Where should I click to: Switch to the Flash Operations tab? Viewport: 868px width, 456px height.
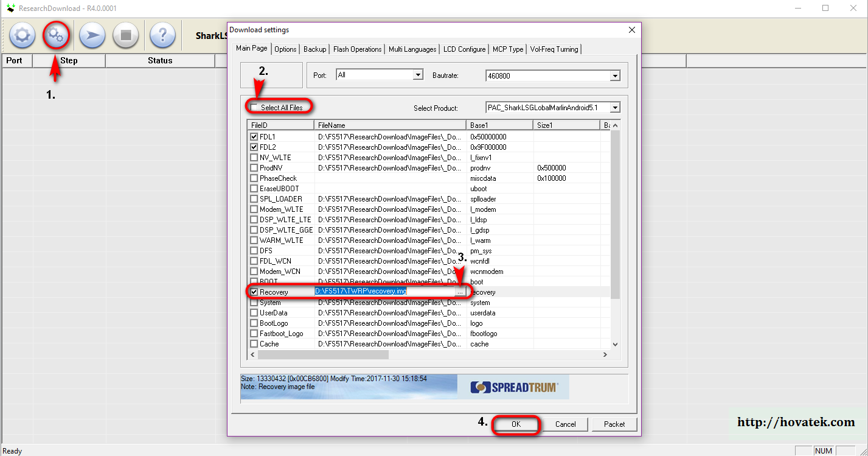pos(358,49)
